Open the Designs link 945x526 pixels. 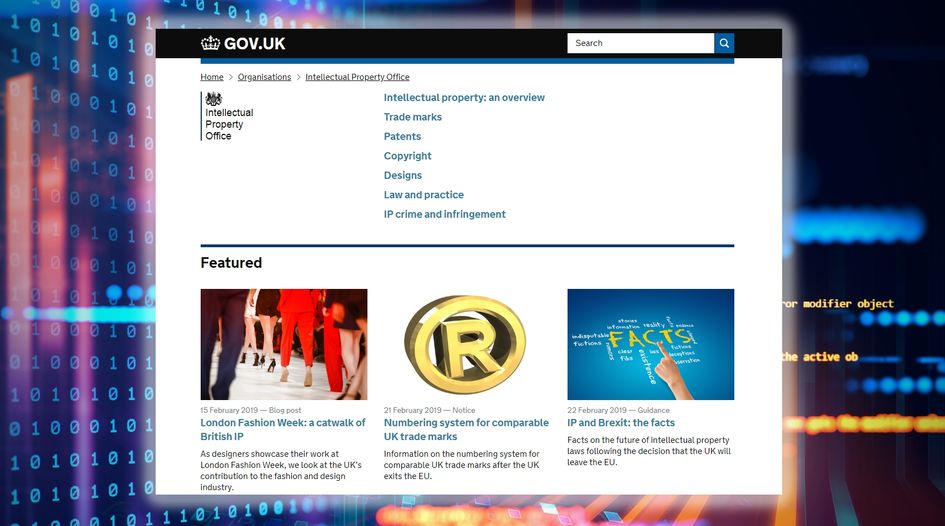(403, 175)
